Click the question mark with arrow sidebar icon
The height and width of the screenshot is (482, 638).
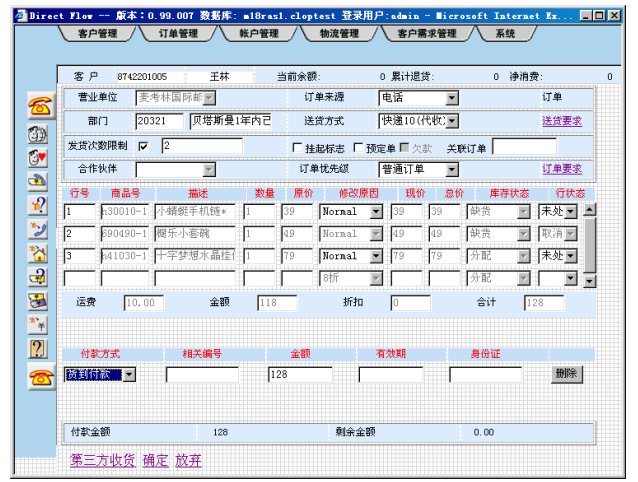pos(39,204)
